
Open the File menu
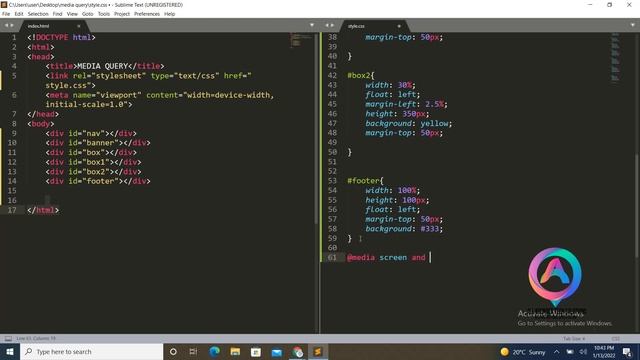(6, 14)
